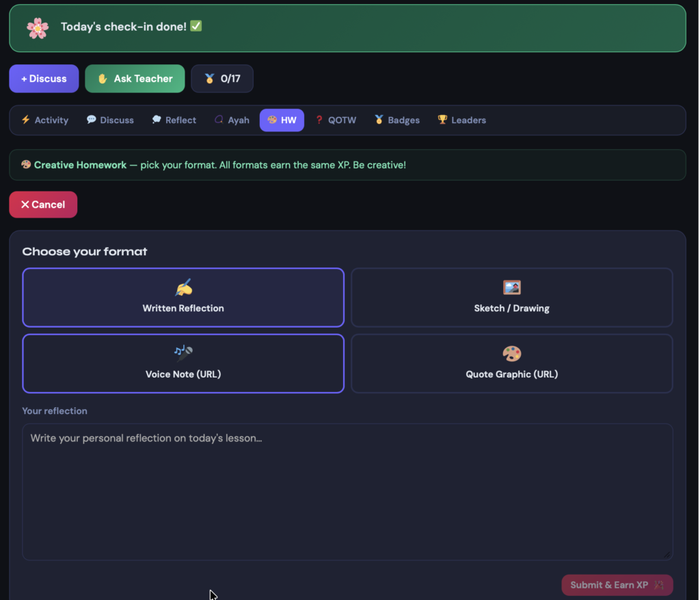
Task: Cancel the homework submission
Action: [x=43, y=205]
